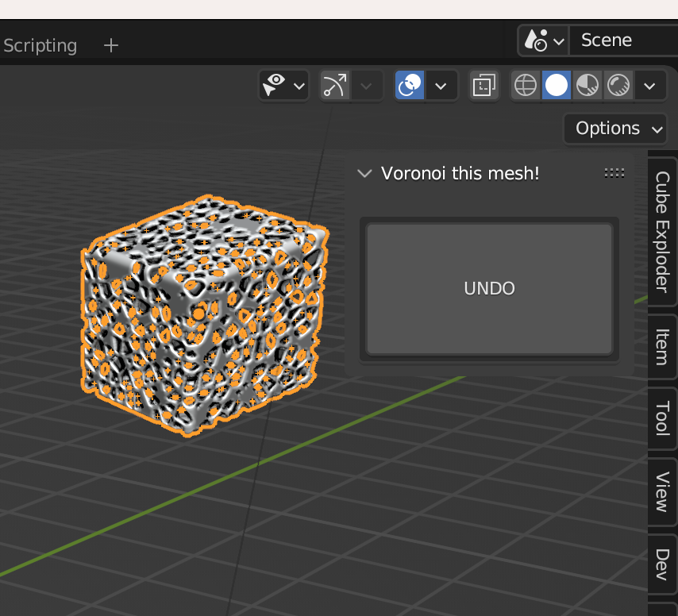Toggle viewport gizmos button
Image resolution: width=678 pixels, height=616 pixels.
click(335, 85)
